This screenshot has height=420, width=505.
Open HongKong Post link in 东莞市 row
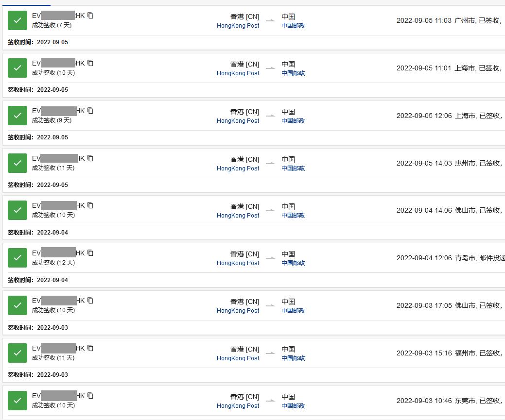tap(238, 406)
